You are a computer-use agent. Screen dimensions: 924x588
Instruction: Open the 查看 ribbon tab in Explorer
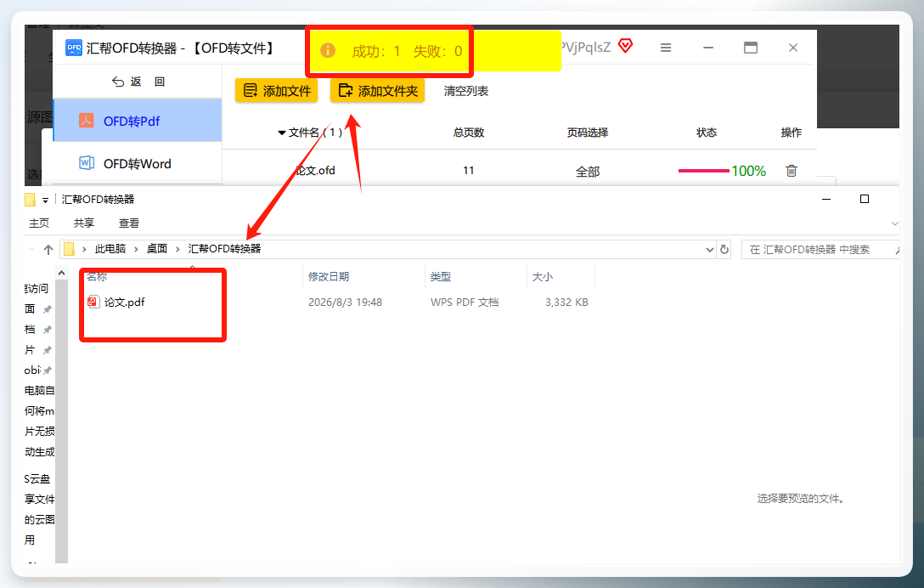(129, 223)
